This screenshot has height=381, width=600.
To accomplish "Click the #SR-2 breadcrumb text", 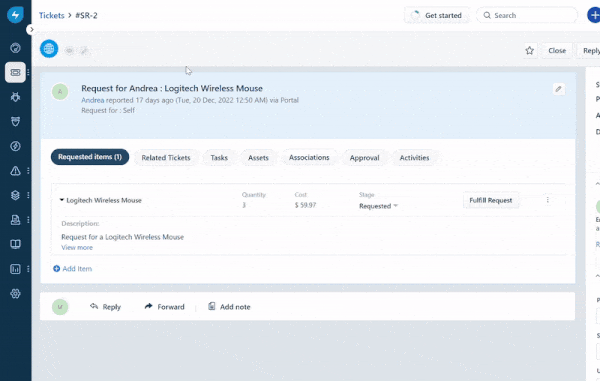I will [x=86, y=15].
